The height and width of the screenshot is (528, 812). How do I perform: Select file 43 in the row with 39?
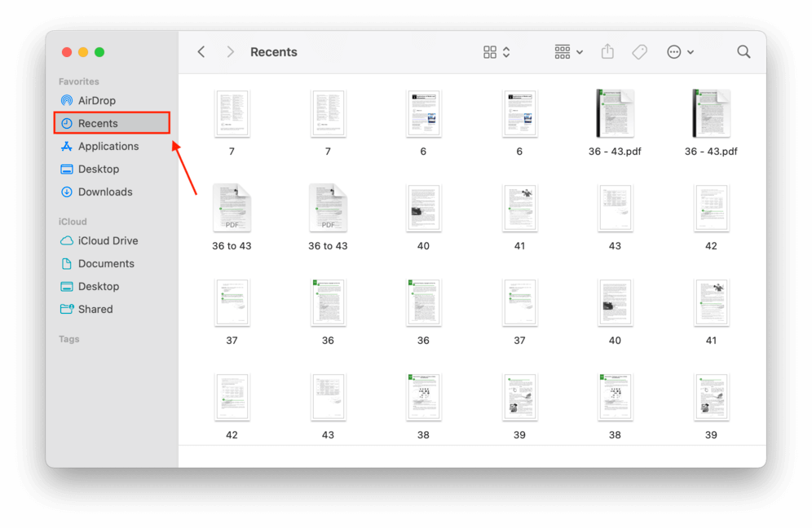click(x=328, y=398)
